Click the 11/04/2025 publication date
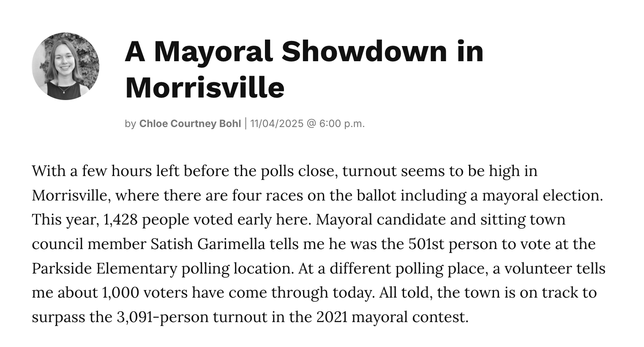This screenshot has height=347, width=644. [x=277, y=124]
